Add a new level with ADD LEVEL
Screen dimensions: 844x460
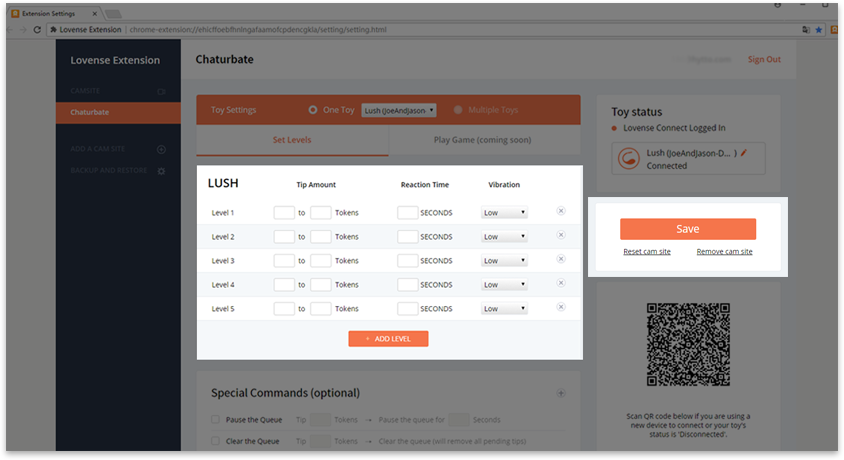(388, 338)
